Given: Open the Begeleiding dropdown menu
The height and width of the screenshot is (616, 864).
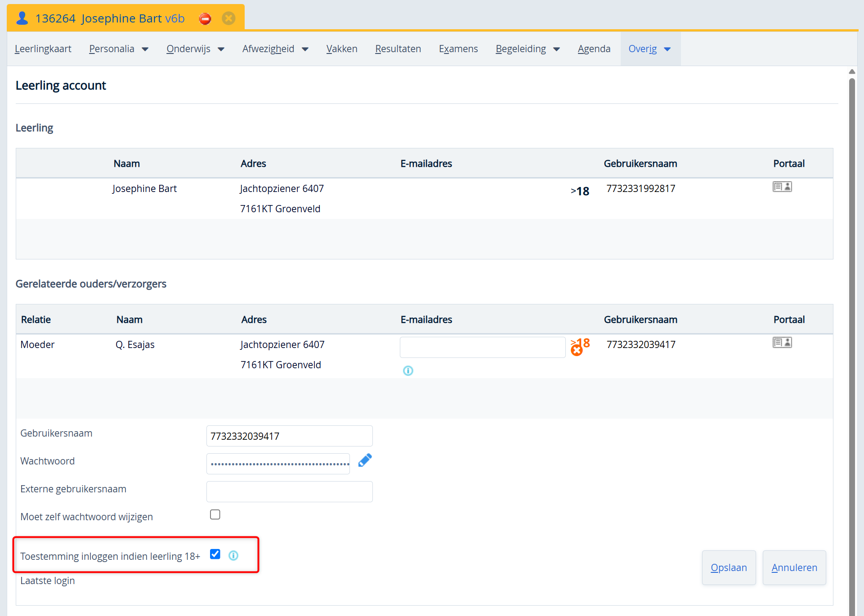Looking at the screenshot, I should coord(527,49).
